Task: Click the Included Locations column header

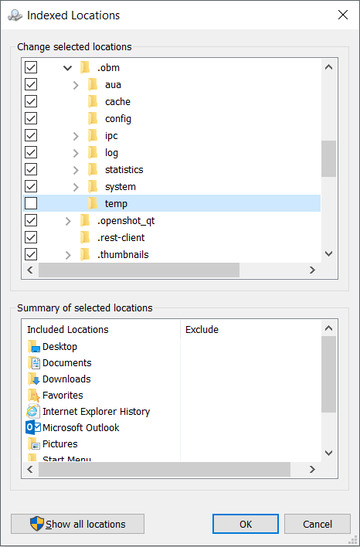Action: tap(67, 330)
